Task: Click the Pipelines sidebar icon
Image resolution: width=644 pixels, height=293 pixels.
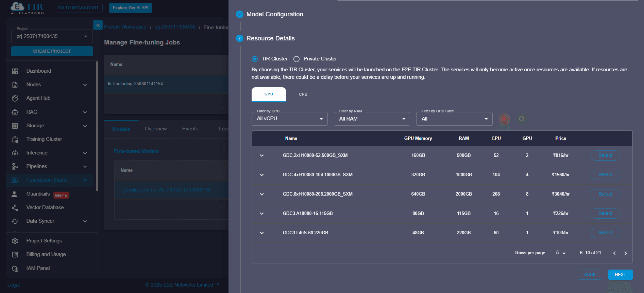Action: point(15,166)
